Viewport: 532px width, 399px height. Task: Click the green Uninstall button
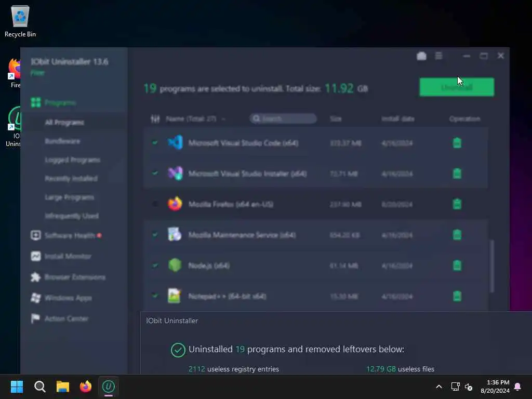click(x=457, y=87)
